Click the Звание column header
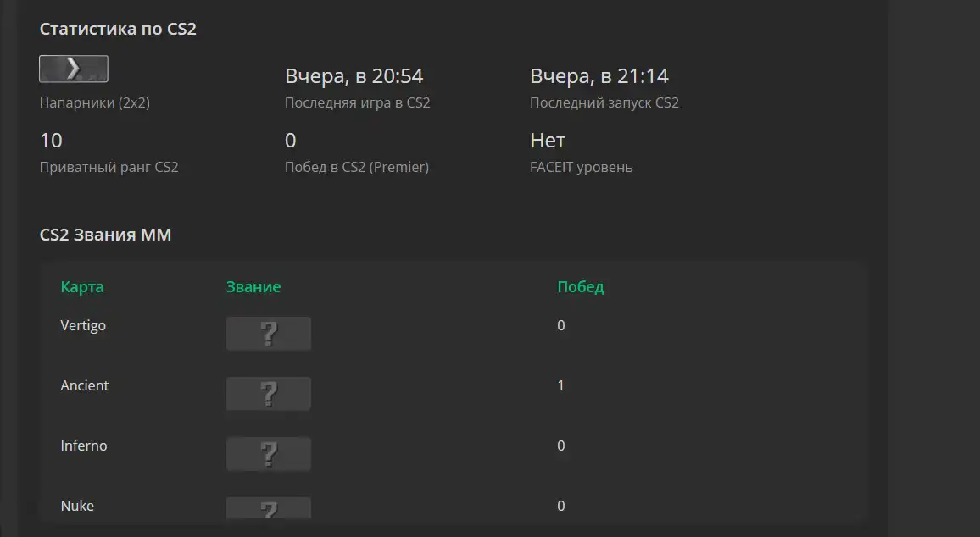The image size is (980, 537). coord(253,287)
